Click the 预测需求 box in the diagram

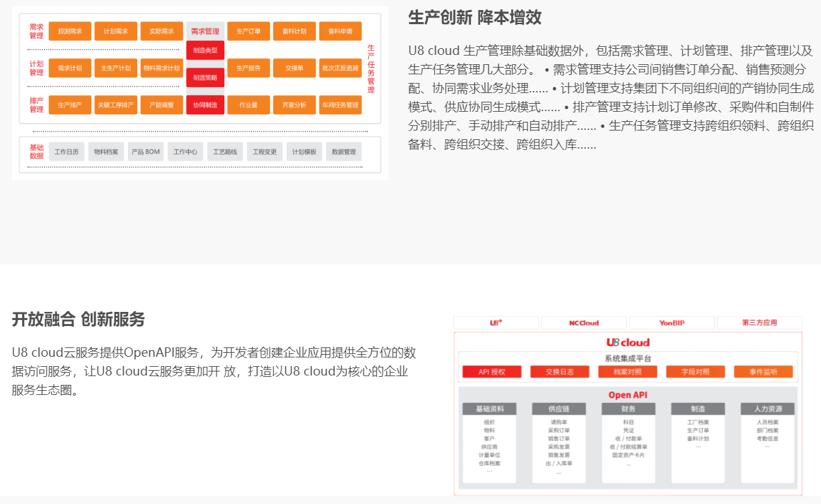coord(70,31)
